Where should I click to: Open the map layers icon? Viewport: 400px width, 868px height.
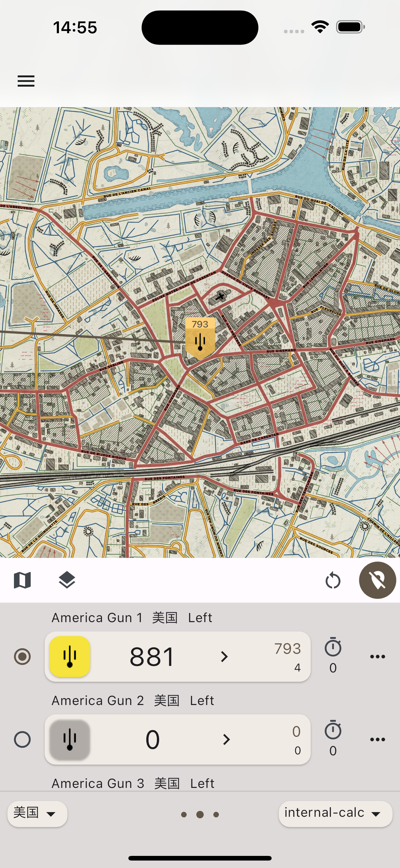[x=67, y=580]
